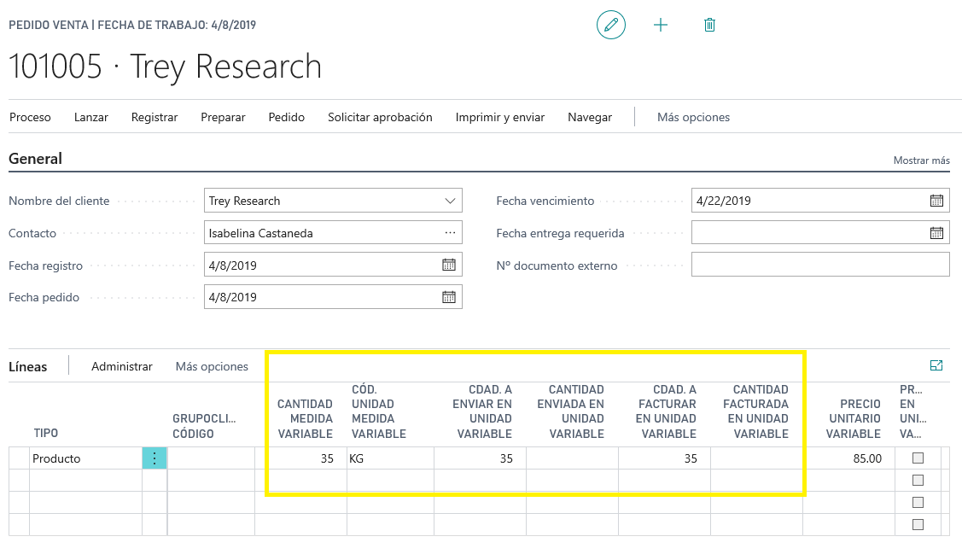
Task: Click the Líneas section heading
Action: pyautogui.click(x=27, y=367)
